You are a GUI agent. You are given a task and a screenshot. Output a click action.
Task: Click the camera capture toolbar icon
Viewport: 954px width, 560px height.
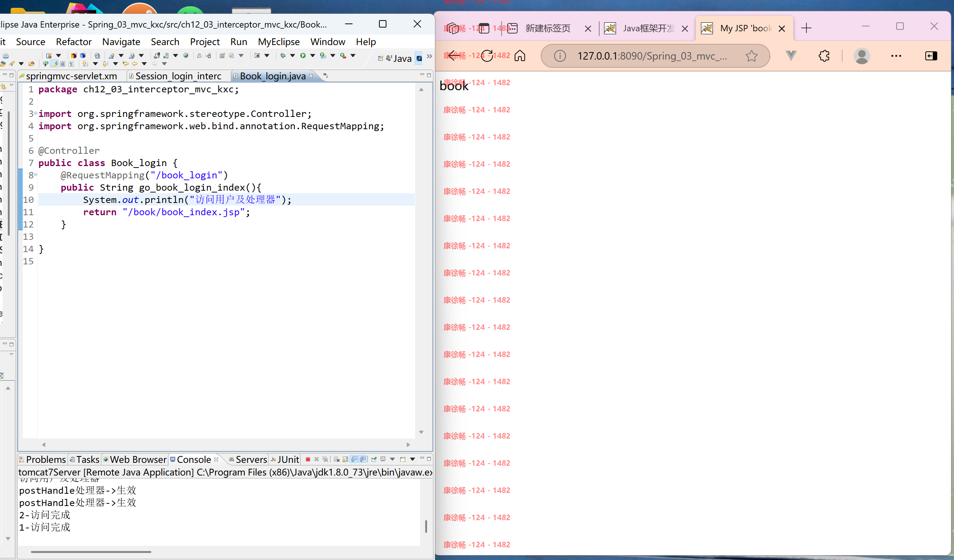257,55
